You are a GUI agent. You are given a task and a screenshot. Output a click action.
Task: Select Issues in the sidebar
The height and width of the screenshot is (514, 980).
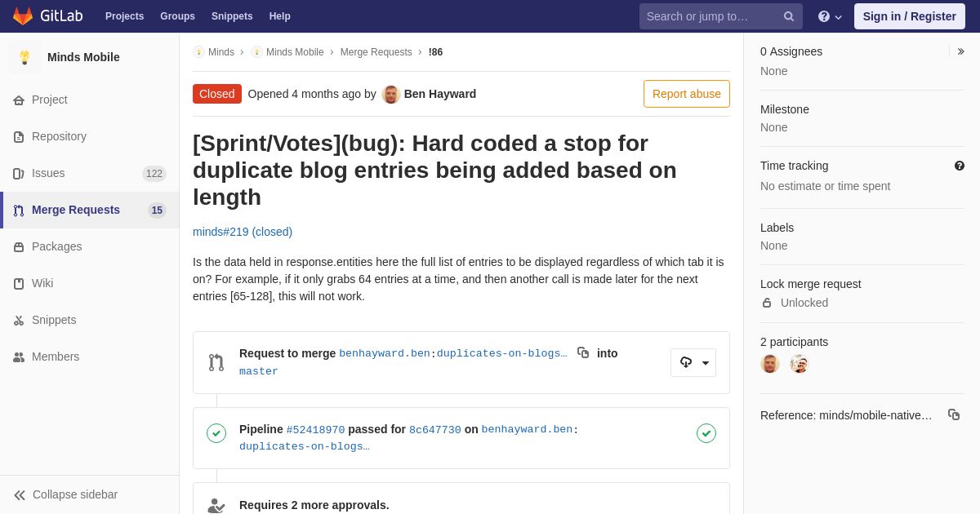pos(90,173)
